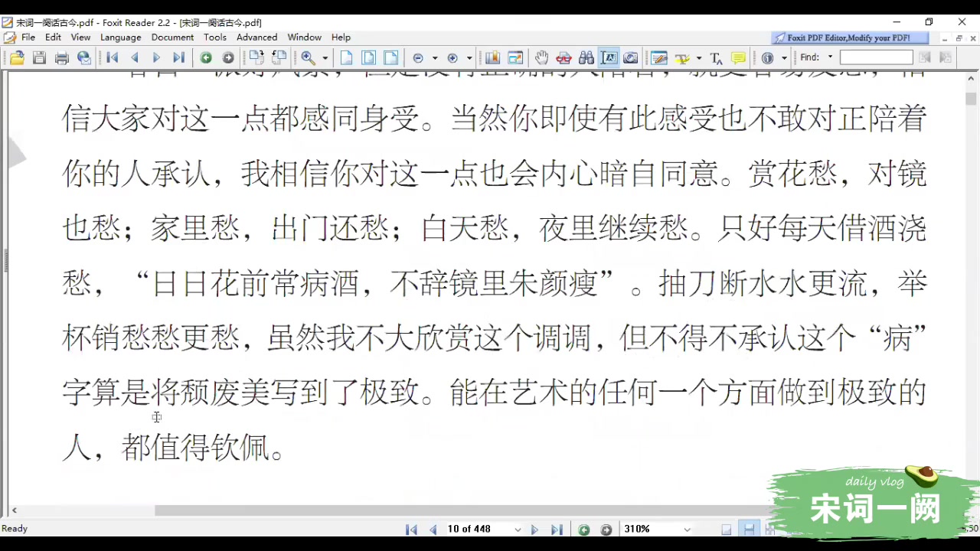Click the vertical scrollbar thumb
Screen dimensions: 980x551
click(x=971, y=99)
